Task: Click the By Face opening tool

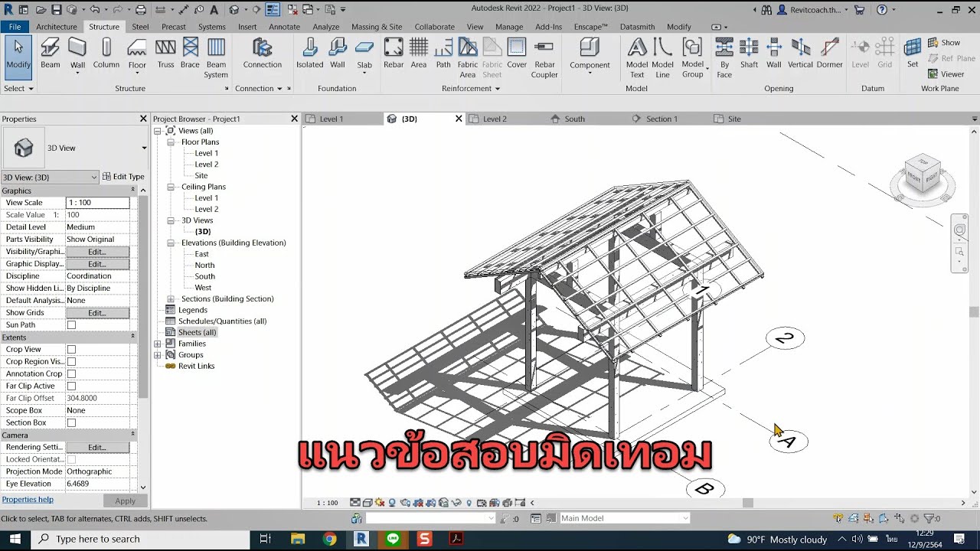Action: [724, 58]
